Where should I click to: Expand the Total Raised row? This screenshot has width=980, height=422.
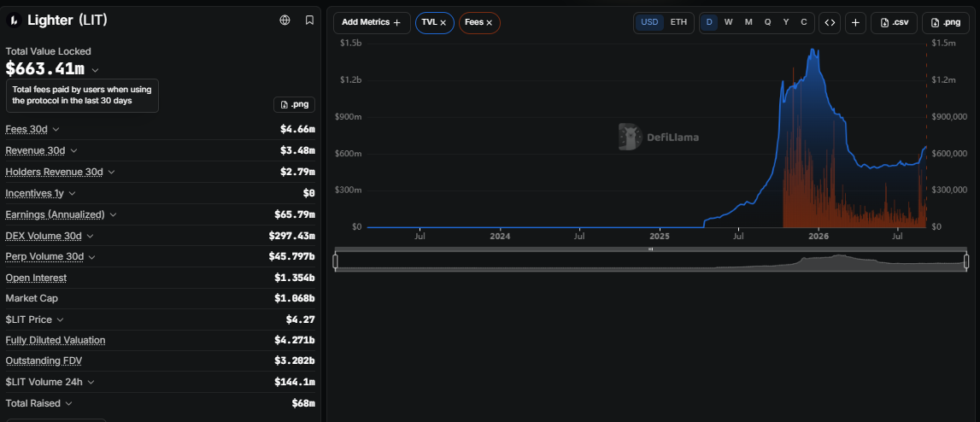68,404
